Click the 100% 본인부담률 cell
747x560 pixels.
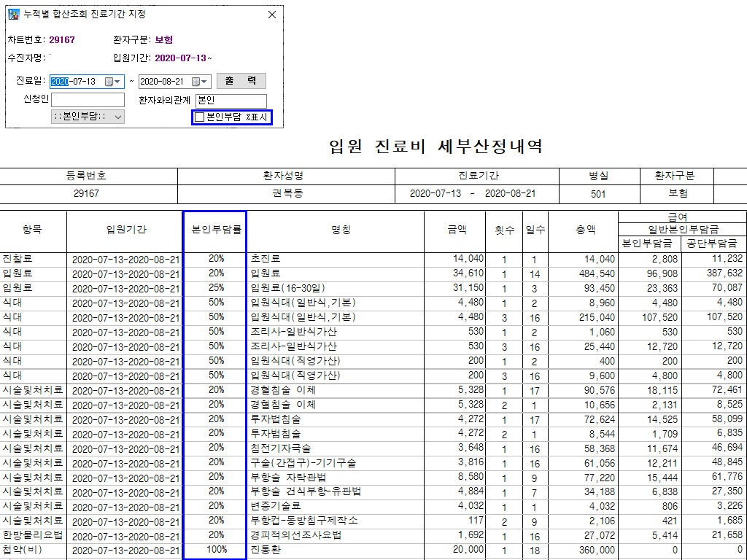click(x=216, y=550)
